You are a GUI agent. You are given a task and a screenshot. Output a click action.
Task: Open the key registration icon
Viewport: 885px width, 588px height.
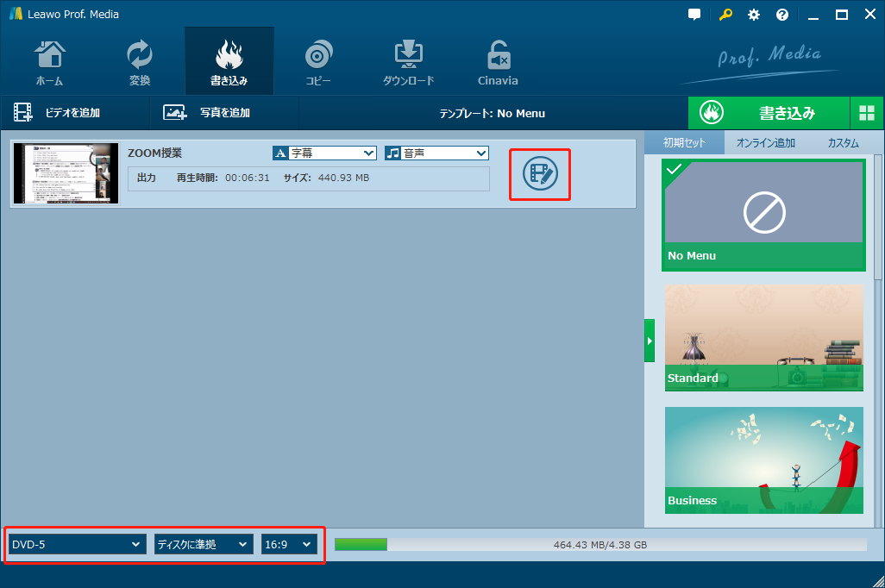click(x=725, y=15)
